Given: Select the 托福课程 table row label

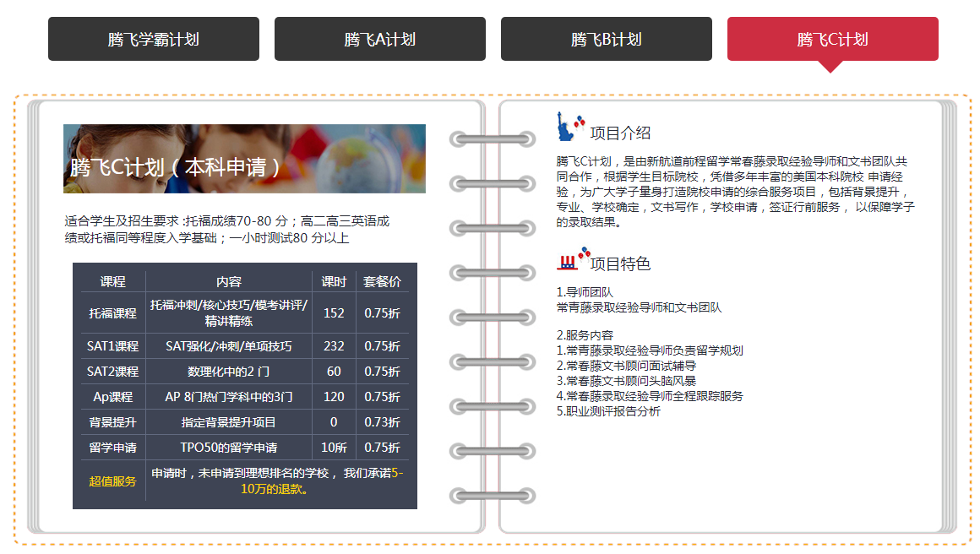Looking at the screenshot, I should click(x=112, y=312).
